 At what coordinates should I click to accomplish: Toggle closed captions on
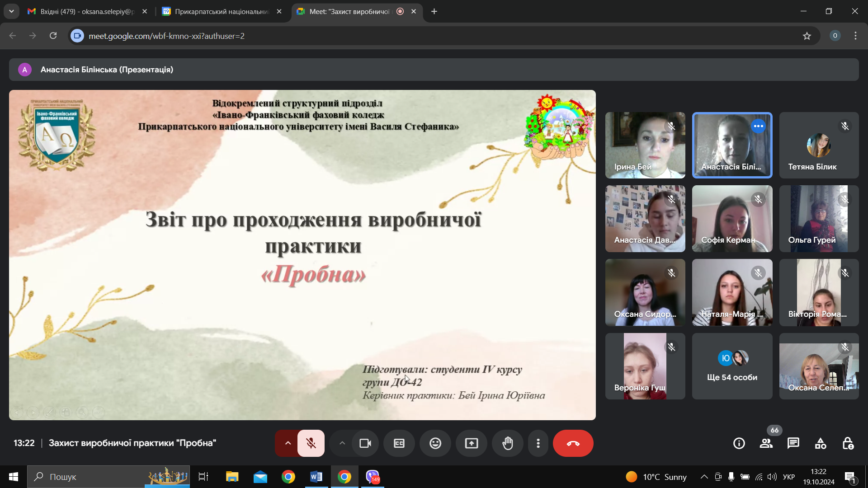tap(399, 443)
